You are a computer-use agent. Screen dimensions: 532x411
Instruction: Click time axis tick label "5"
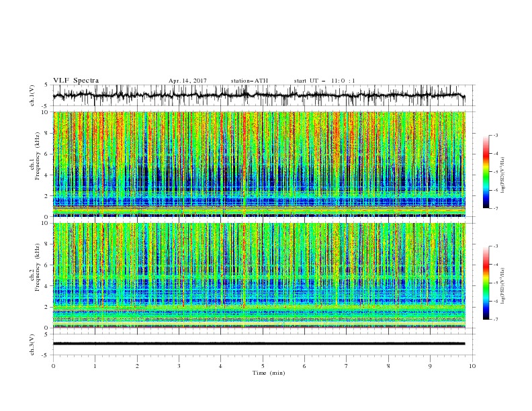pyautogui.click(x=263, y=366)
